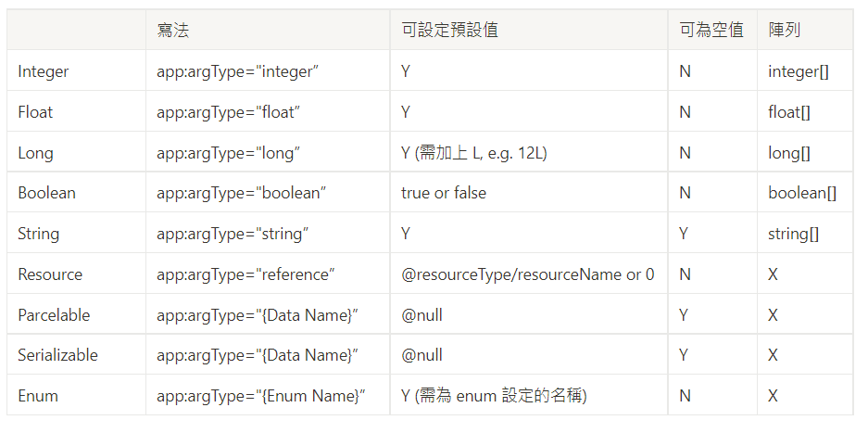Click the 'true or false' default value cell
Viewport: 868px width, 433px height.
[444, 193]
